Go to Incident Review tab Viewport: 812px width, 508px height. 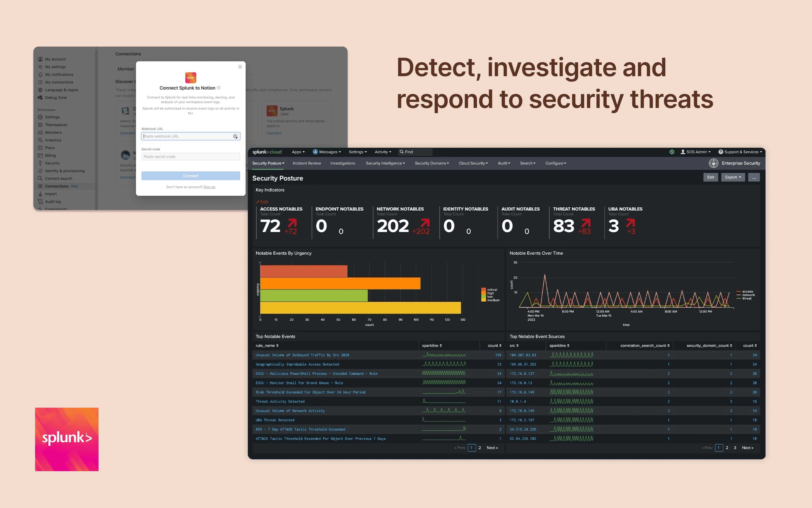coord(307,163)
